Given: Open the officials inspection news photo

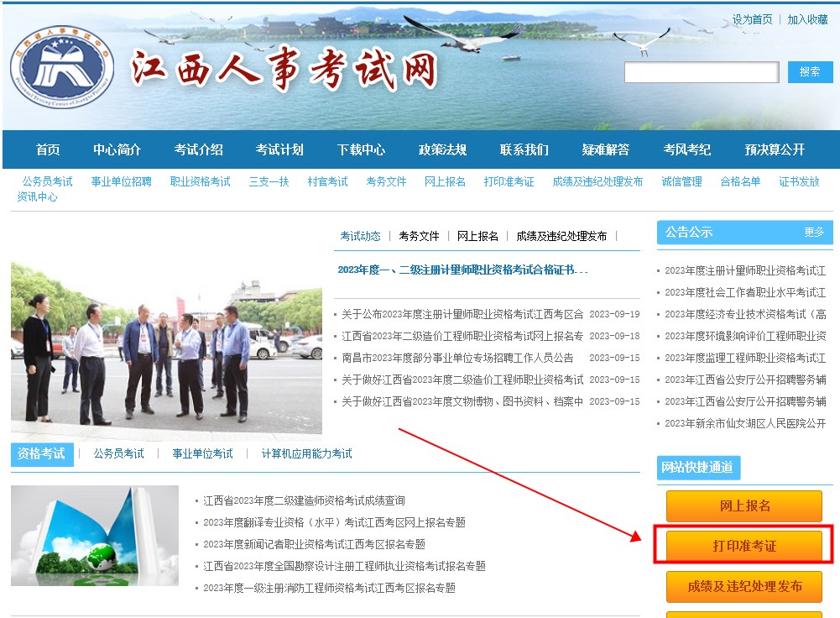Looking at the screenshot, I should pos(166,351).
